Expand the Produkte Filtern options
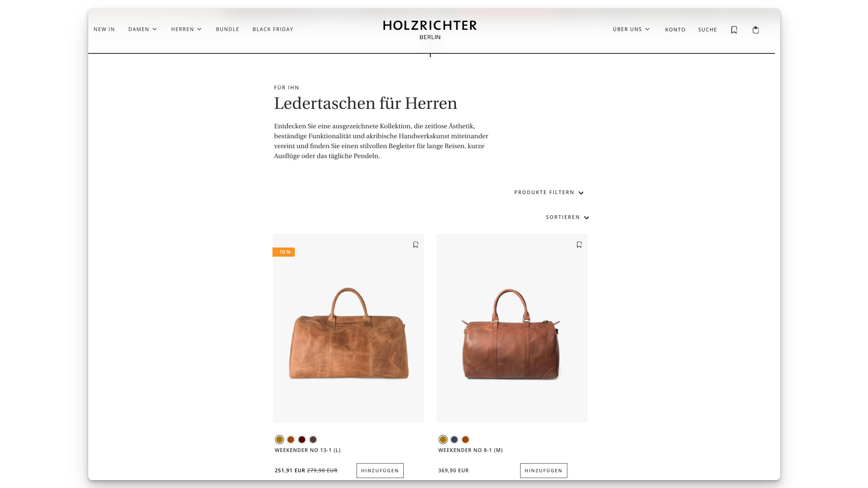This screenshot has height=488, width=868. 549,192
